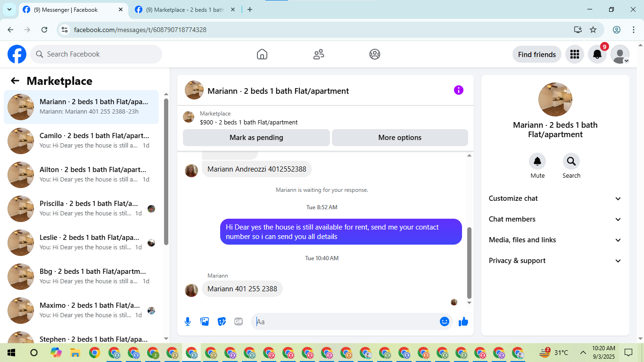Click the browser address bar URL
Screen dimensions: 644x362
[x=140, y=30]
